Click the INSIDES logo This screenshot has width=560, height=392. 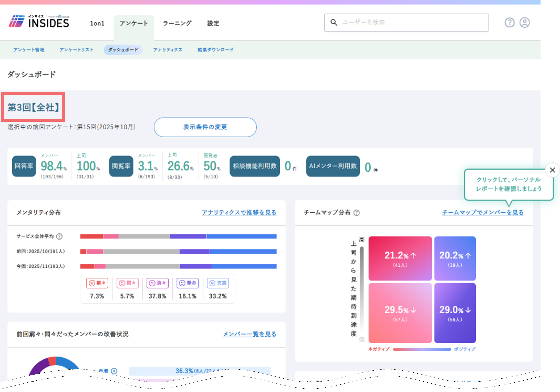point(39,22)
